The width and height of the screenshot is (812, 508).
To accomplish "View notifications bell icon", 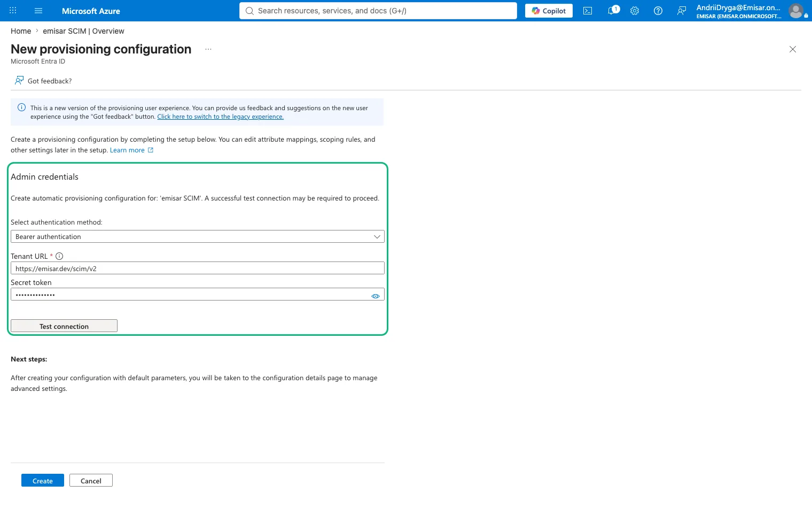I will tap(613, 11).
